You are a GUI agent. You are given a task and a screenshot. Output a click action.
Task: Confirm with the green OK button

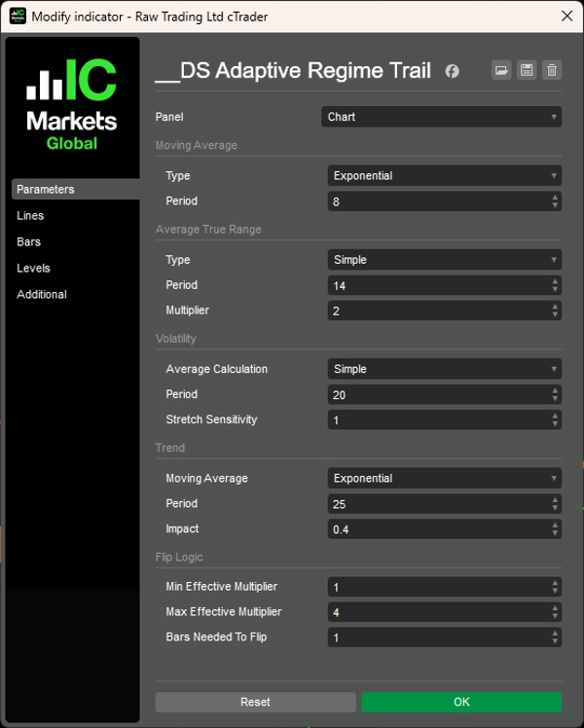click(x=461, y=702)
